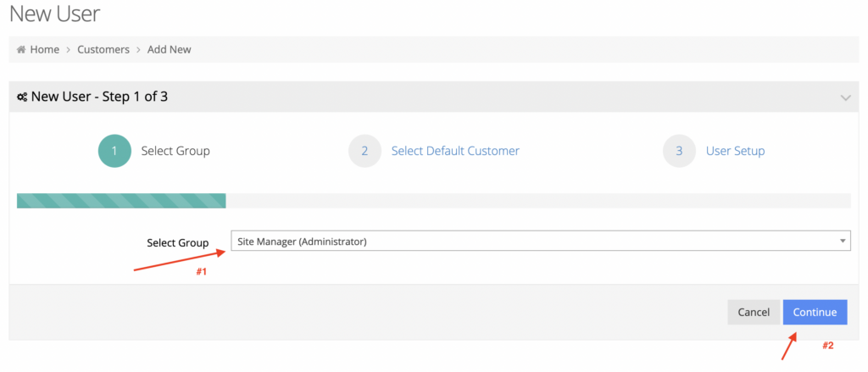
Task: Click the New User - Step 1 of 3 header
Action: click(x=99, y=97)
